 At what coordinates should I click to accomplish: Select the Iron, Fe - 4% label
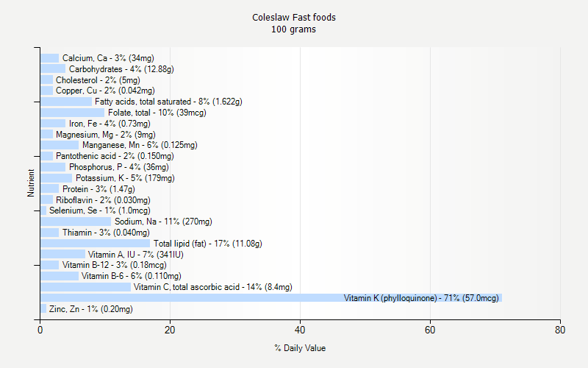110,124
